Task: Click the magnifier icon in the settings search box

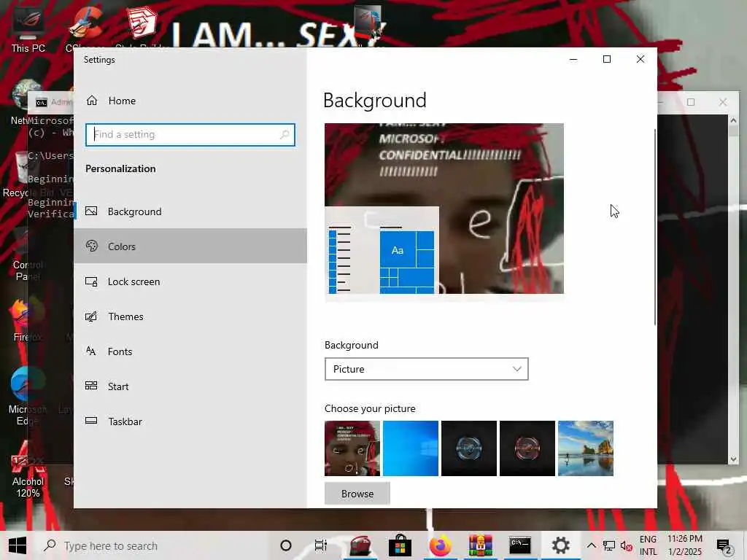Action: pos(285,134)
